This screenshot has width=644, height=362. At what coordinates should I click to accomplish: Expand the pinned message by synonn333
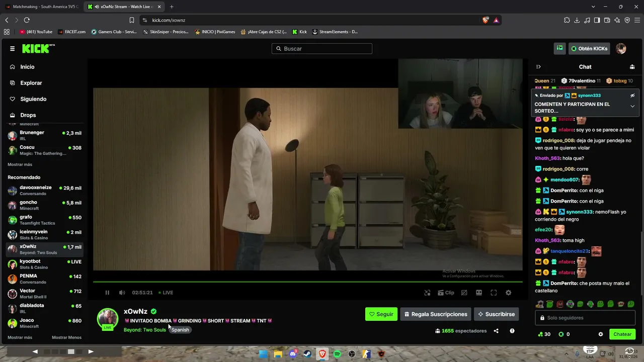(632, 106)
